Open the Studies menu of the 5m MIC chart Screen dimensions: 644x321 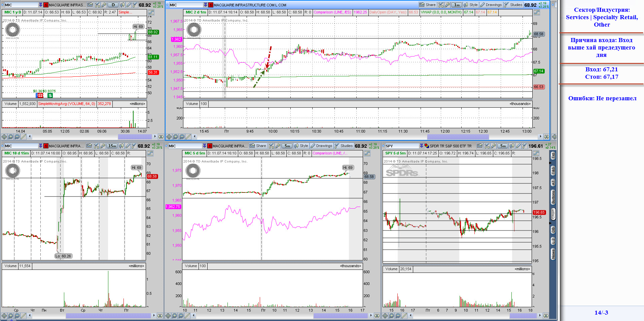click(x=344, y=146)
